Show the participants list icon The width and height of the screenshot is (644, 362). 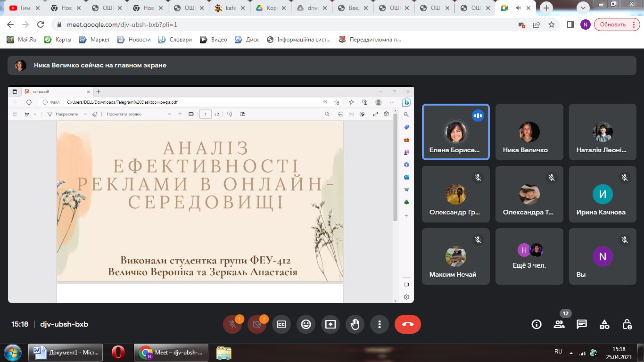[559, 324]
